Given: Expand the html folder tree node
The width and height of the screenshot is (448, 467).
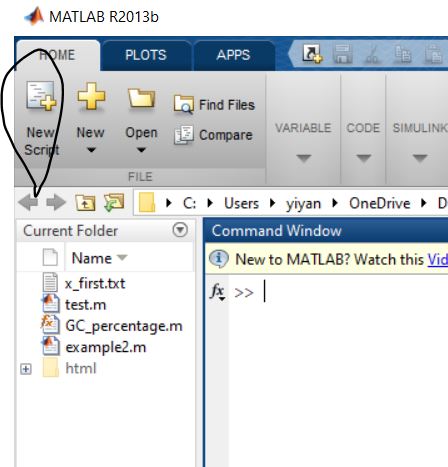Looking at the screenshot, I should [26, 369].
